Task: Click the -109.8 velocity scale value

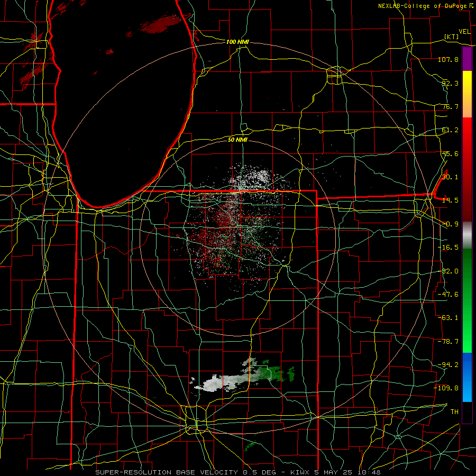Action: point(446,388)
